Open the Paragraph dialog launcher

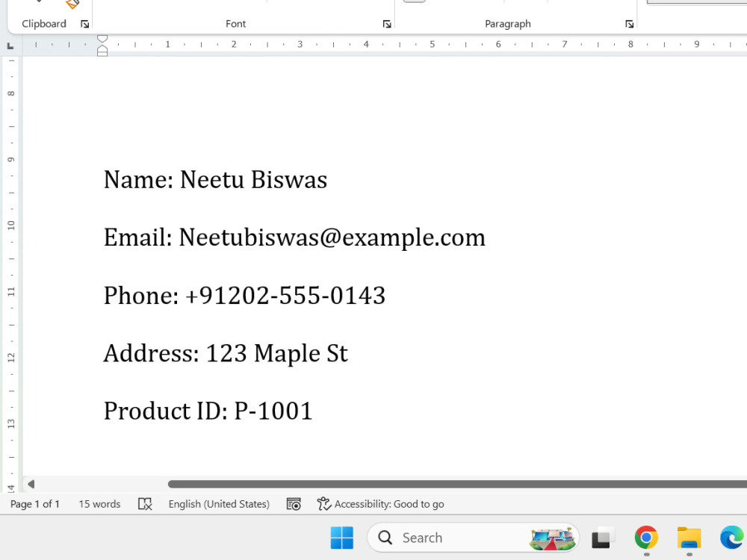tap(629, 25)
